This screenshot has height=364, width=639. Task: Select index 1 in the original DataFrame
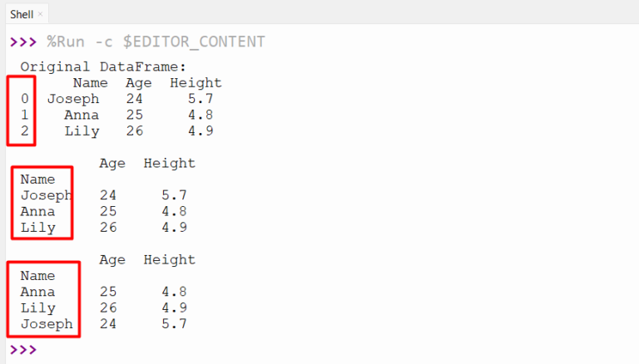pyautogui.click(x=25, y=116)
